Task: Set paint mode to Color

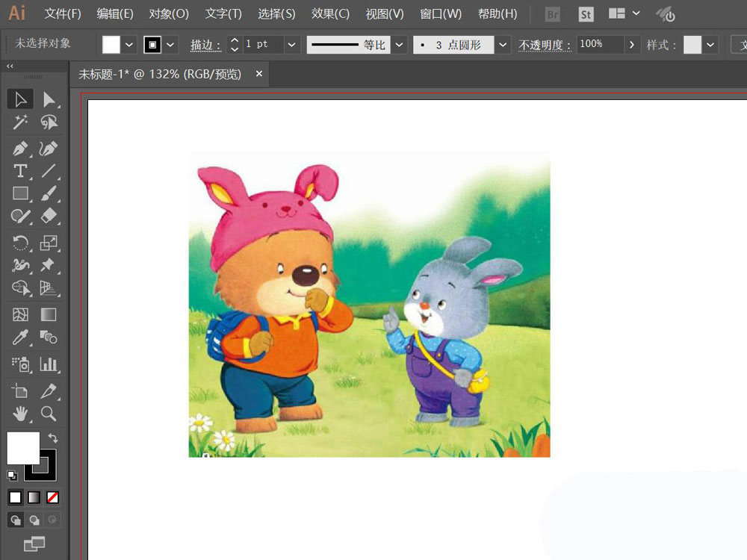Action: pyautogui.click(x=15, y=497)
